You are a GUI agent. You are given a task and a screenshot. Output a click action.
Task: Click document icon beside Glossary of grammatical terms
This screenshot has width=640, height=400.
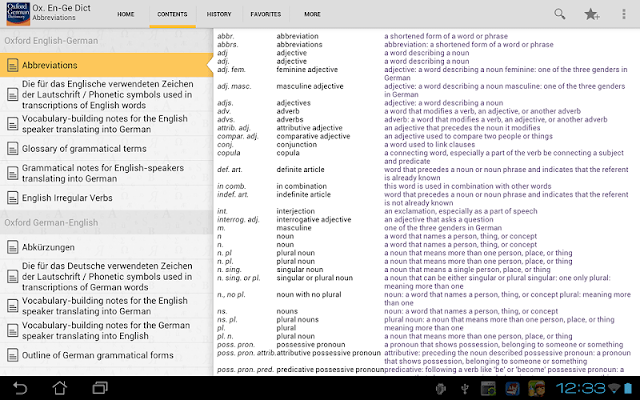(13, 149)
